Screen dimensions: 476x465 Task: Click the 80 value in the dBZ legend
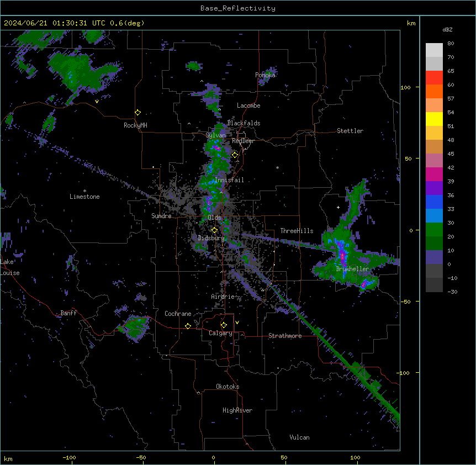coord(451,44)
